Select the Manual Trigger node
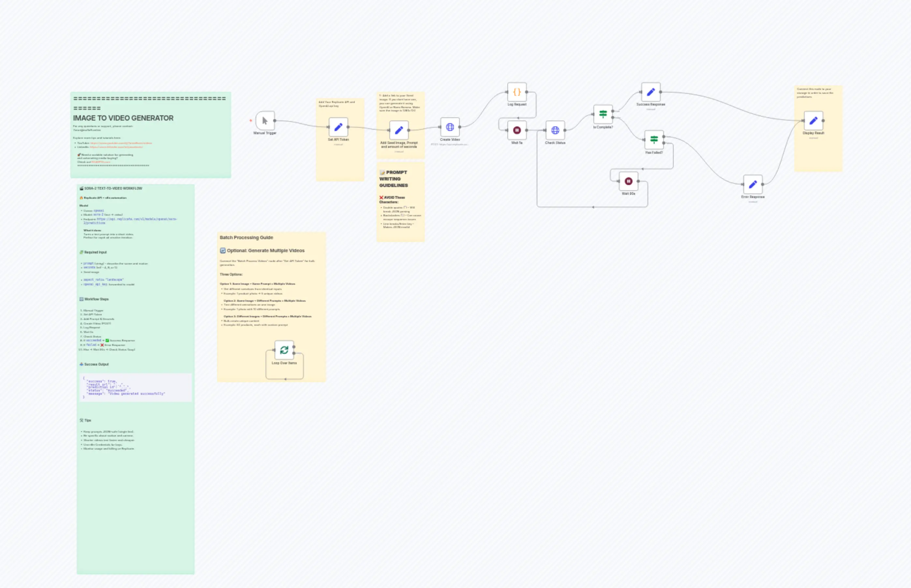 [x=265, y=121]
